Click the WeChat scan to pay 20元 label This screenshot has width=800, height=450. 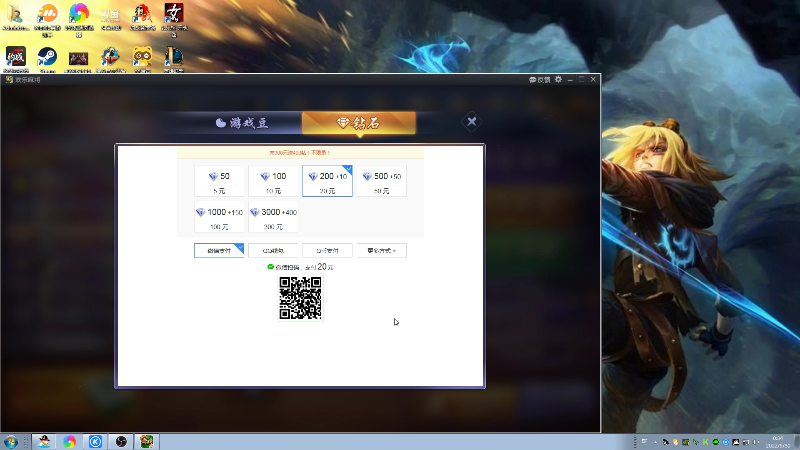tap(300, 267)
